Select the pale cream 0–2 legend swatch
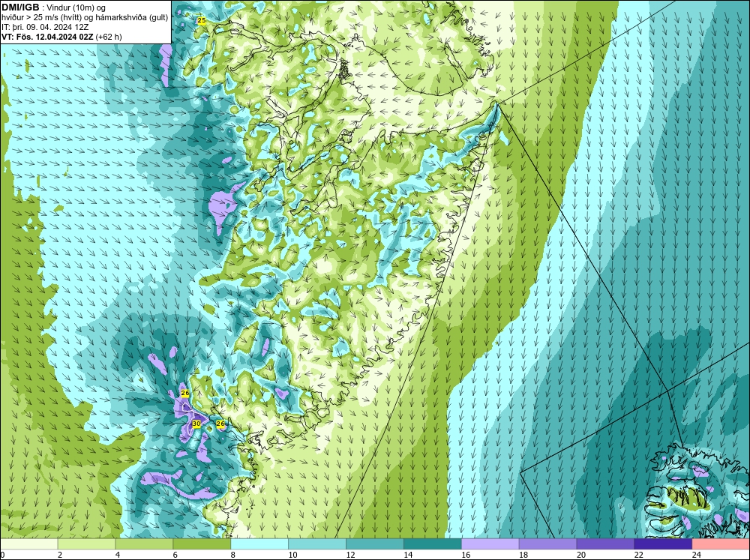Image resolution: width=750 pixels, height=560 pixels. (x=28, y=544)
